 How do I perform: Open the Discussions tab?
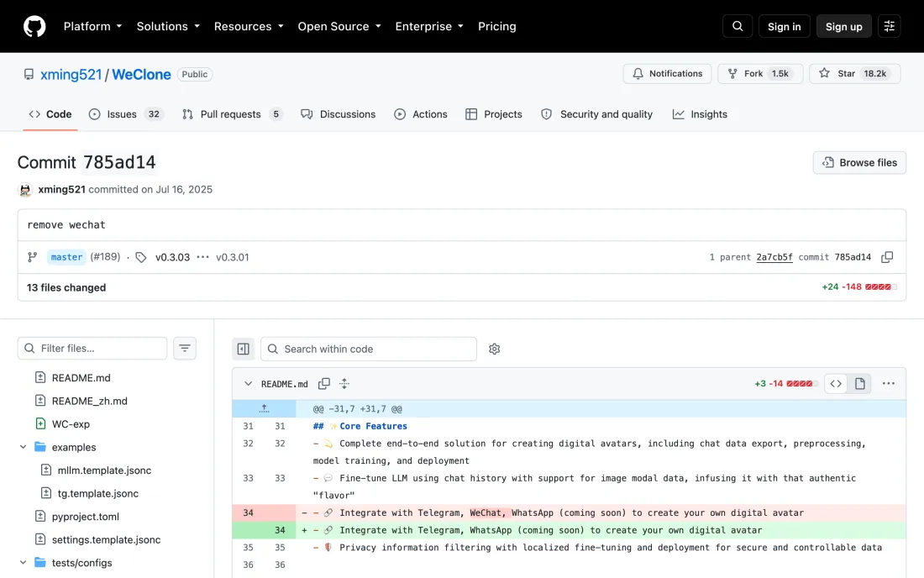tap(339, 114)
